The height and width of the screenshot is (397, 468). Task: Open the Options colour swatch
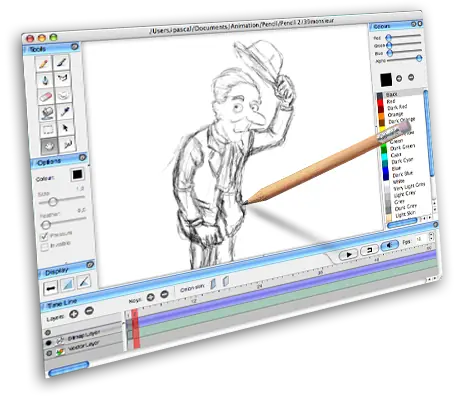tap(77, 174)
